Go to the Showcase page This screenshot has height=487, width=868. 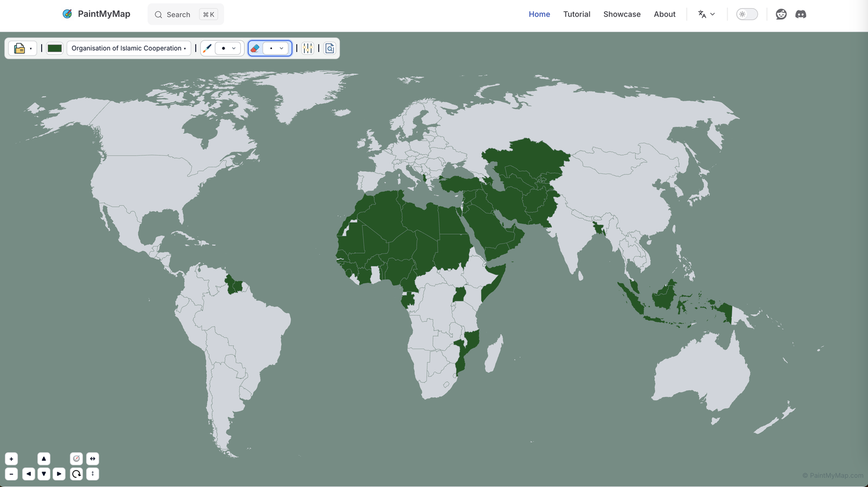tap(622, 14)
